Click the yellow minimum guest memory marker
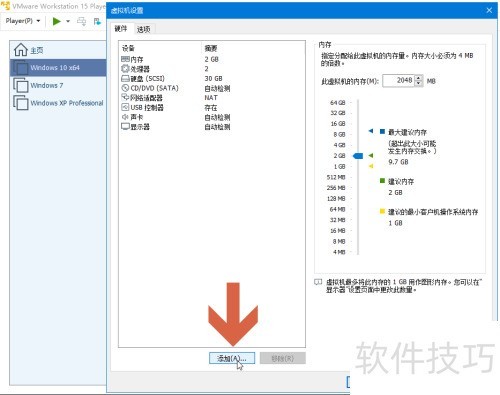Viewport: 500px width, 395px height. coord(371,166)
